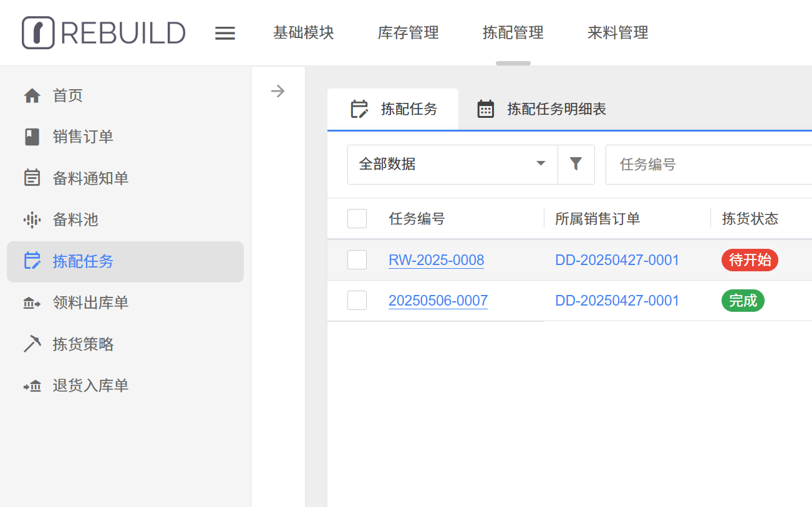This screenshot has width=812, height=507.
Task: Click the 备料池 sidebar icon
Action: coord(32,220)
